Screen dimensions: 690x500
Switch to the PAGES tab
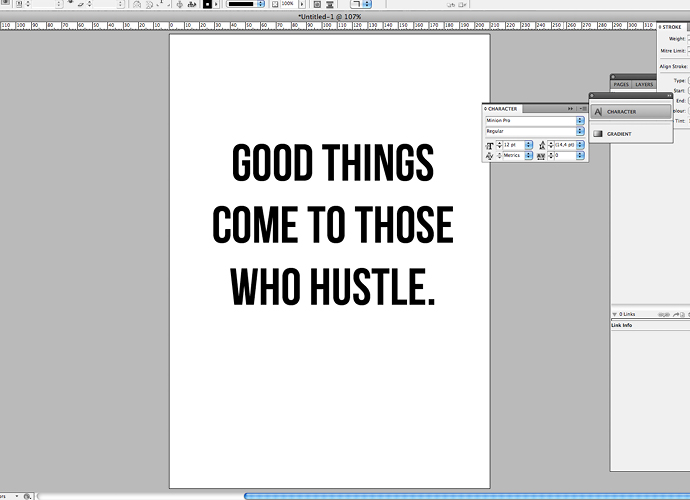click(x=621, y=85)
